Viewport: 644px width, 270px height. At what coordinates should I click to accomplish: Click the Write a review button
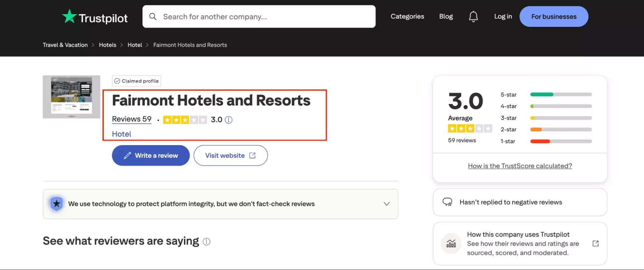[x=150, y=155]
